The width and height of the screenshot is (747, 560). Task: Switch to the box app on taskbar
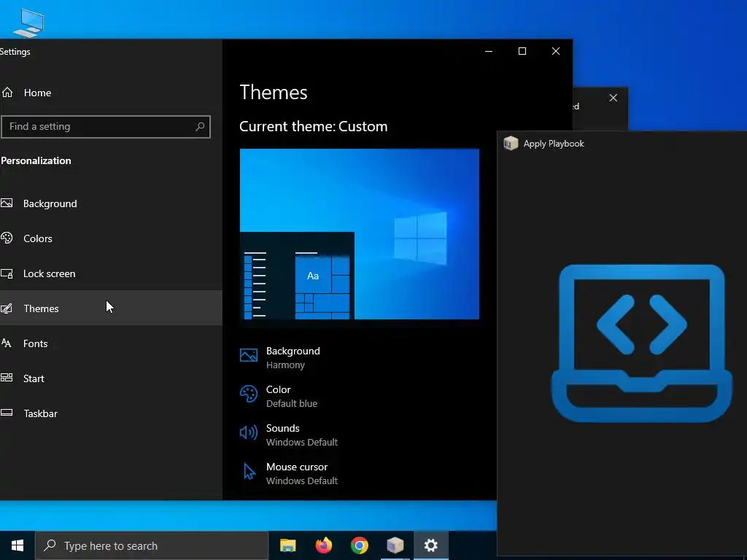click(x=395, y=545)
